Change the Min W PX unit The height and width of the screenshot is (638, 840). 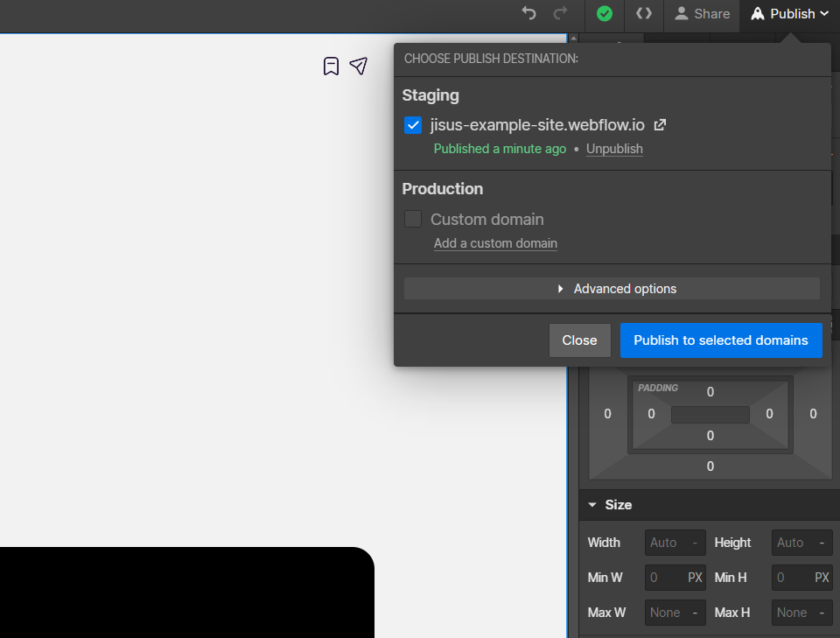point(695,578)
